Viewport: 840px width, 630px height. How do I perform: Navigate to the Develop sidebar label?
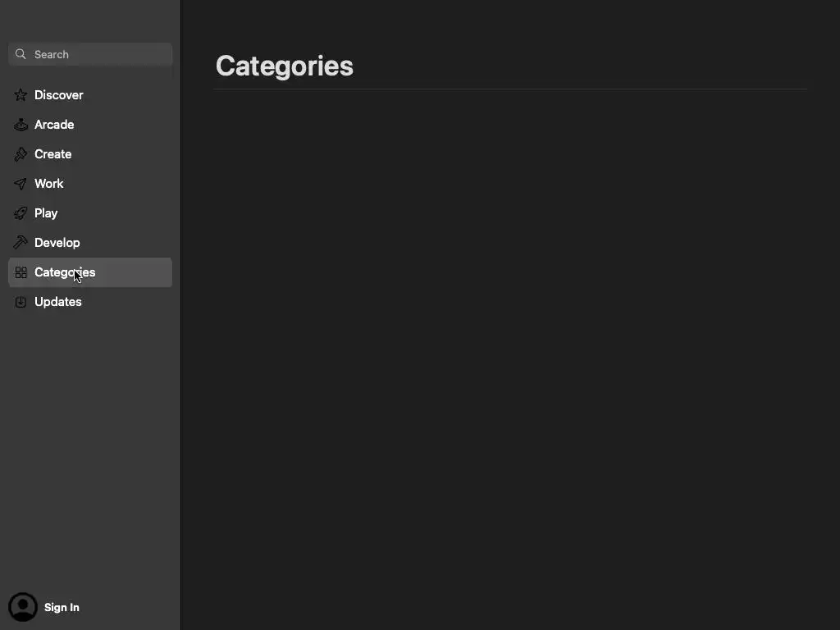pyautogui.click(x=57, y=243)
